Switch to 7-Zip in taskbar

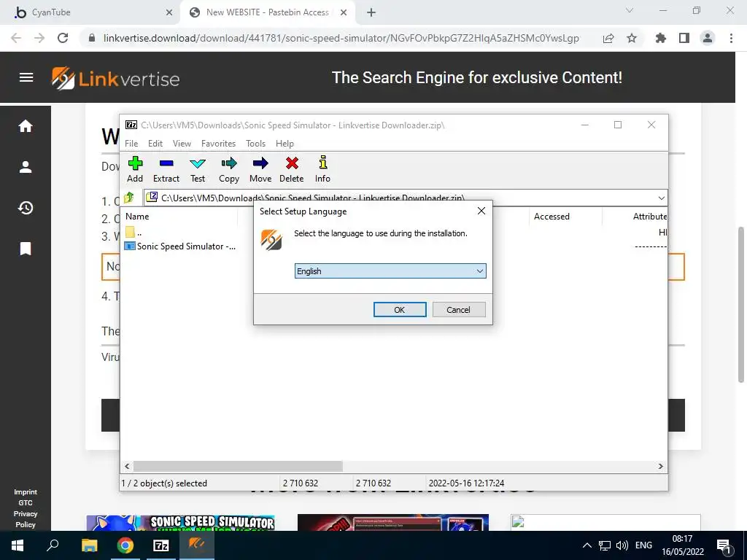point(160,545)
